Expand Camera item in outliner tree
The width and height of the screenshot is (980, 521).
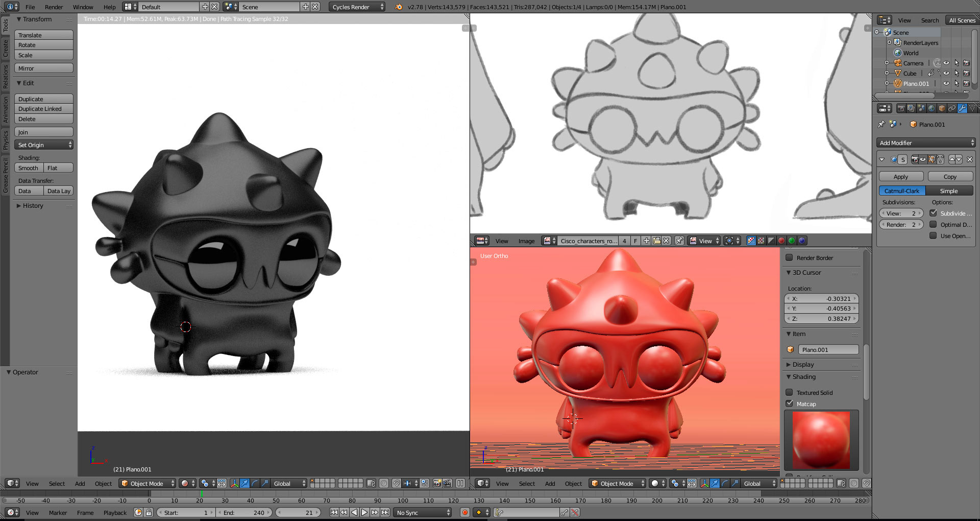887,63
